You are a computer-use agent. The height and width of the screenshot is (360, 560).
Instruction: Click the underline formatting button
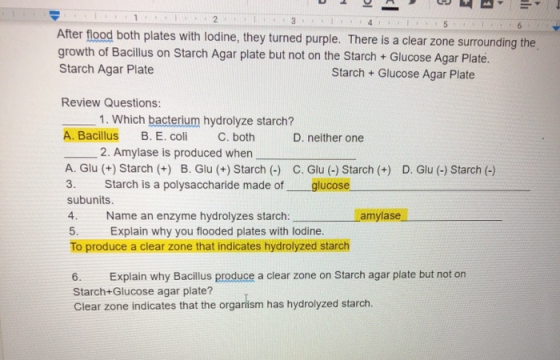(x=367, y=3)
